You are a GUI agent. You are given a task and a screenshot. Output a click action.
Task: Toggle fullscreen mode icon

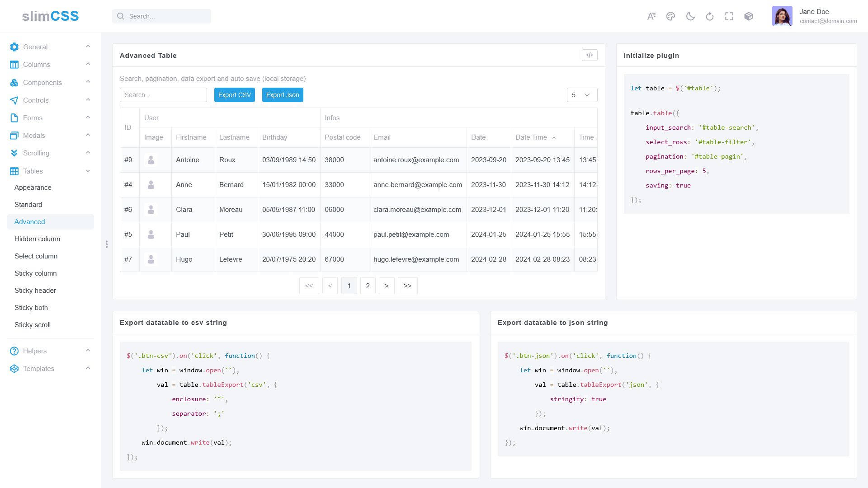click(729, 16)
